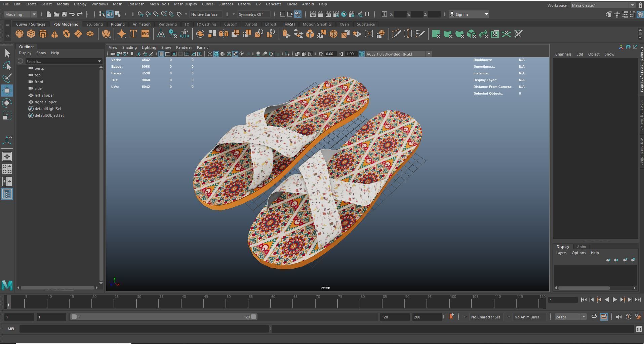Open the viewport Shading menu
This screenshot has height=344, width=644.
[129, 47]
